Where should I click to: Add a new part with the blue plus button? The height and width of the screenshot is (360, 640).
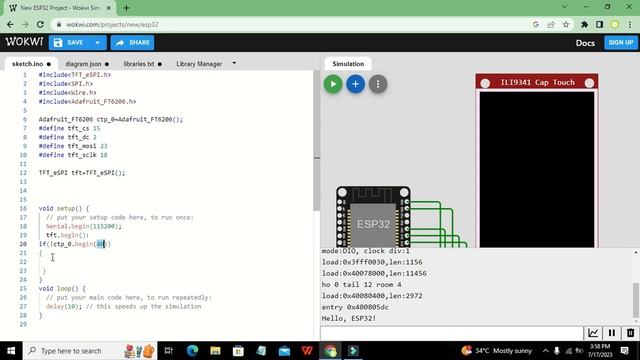[356, 84]
